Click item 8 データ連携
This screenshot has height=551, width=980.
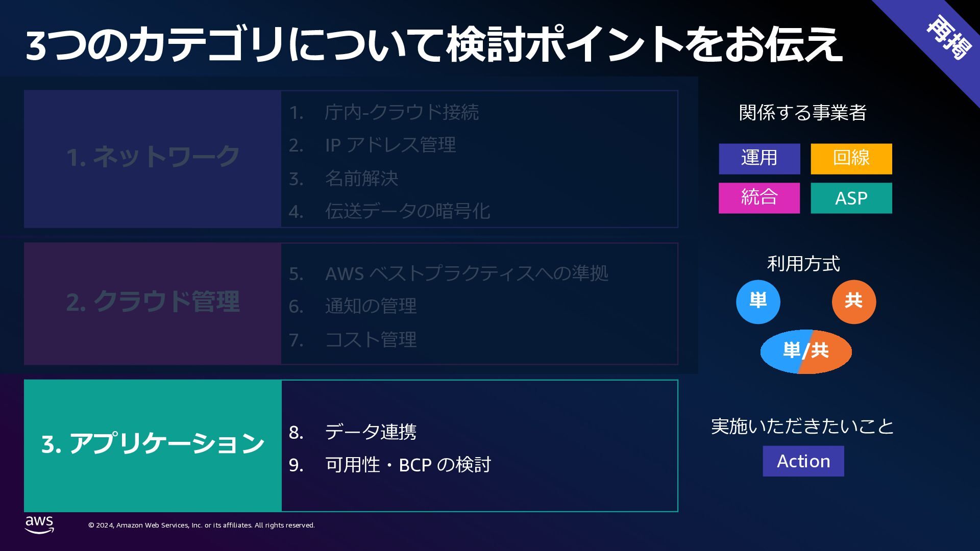click(x=371, y=432)
